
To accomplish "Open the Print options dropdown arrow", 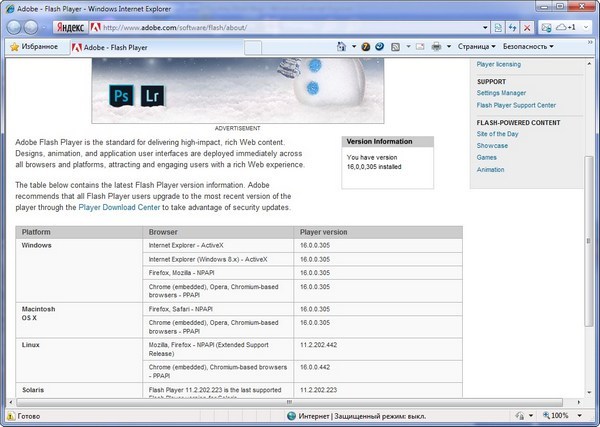I will pos(449,47).
